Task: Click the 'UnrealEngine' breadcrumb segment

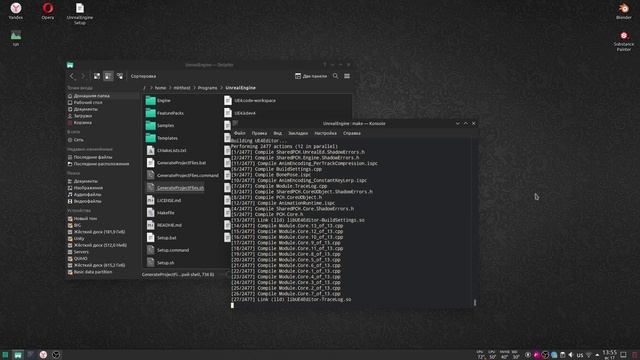Action: click(x=240, y=88)
